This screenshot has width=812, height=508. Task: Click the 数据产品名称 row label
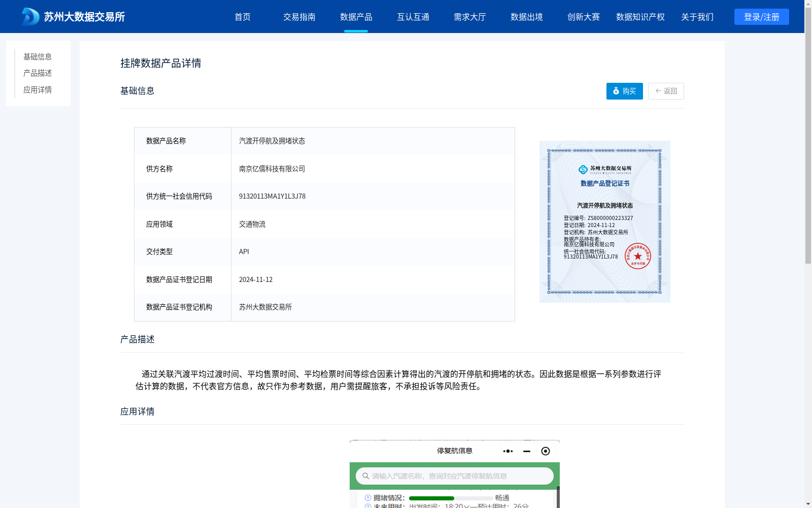tap(166, 141)
